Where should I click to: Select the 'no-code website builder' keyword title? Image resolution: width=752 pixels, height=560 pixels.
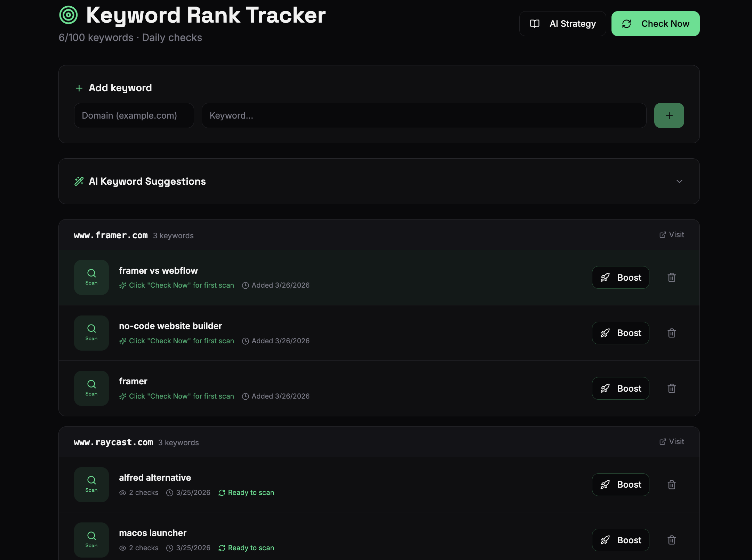[170, 326]
